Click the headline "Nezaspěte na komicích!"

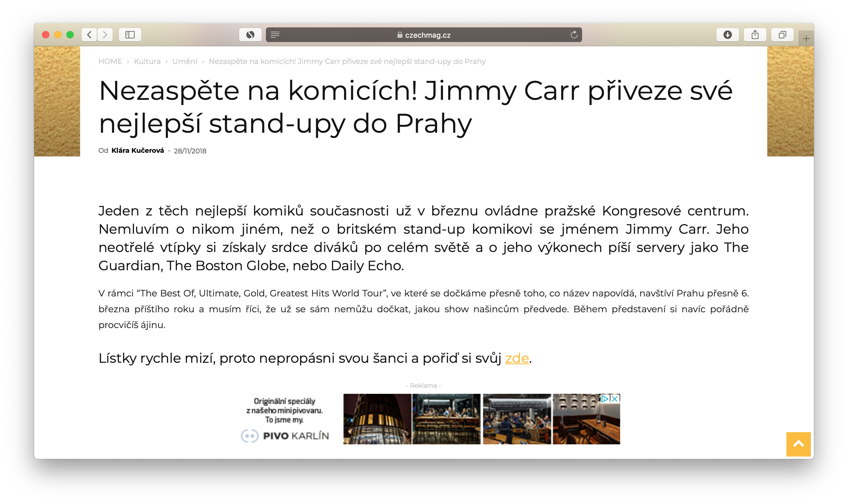[257, 91]
